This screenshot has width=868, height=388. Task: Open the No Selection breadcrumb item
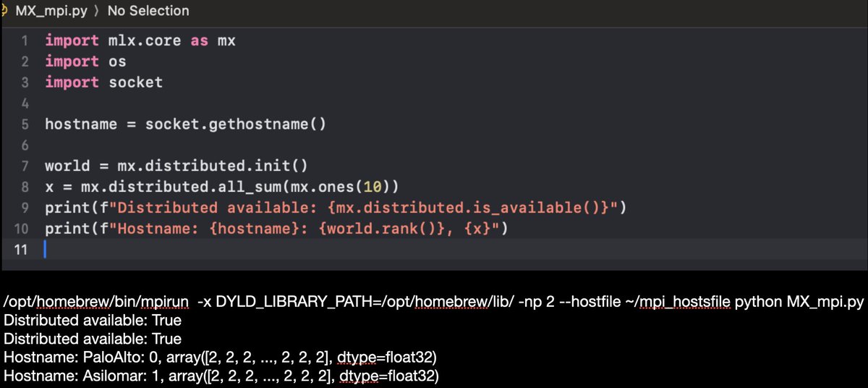pyautogui.click(x=148, y=11)
